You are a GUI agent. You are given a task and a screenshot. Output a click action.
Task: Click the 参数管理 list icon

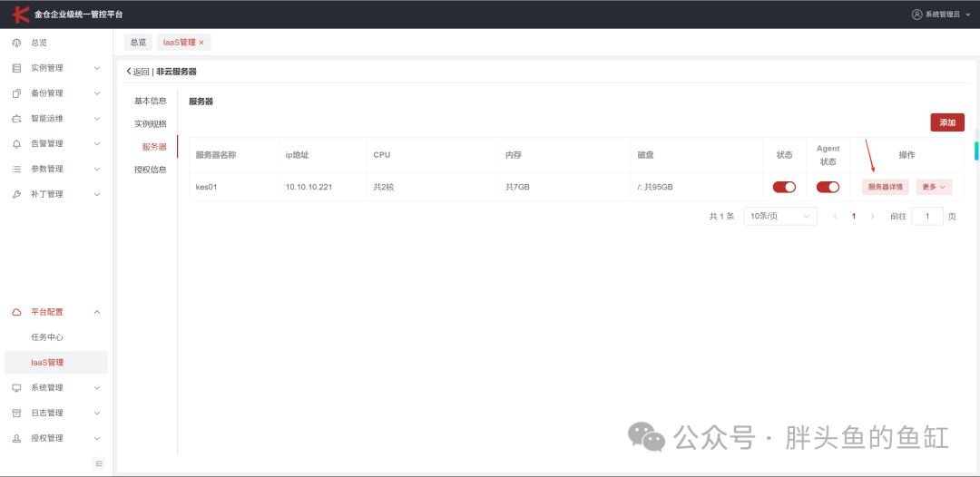click(x=17, y=170)
